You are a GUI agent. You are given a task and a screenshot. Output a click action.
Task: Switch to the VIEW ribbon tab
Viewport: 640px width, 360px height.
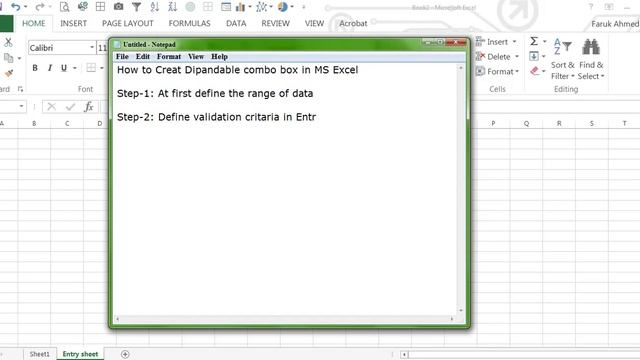(x=314, y=24)
